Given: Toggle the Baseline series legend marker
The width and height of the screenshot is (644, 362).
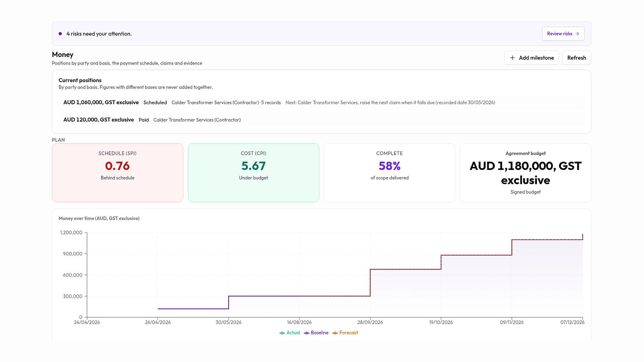Looking at the screenshot, I should click(x=307, y=333).
